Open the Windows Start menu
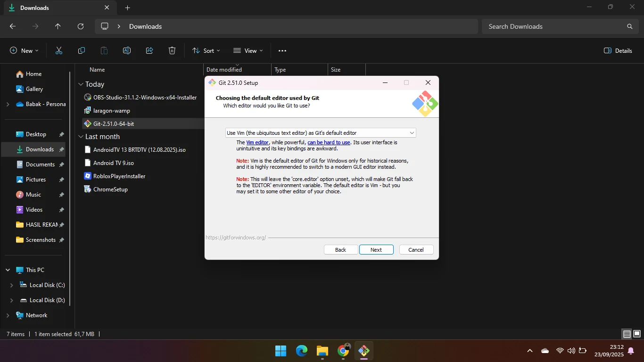The image size is (644, 362). (281, 351)
